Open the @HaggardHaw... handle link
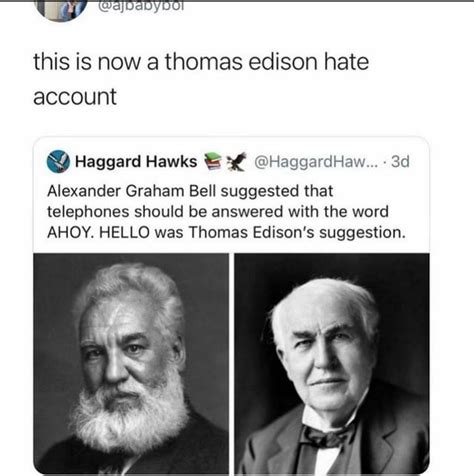 point(316,162)
